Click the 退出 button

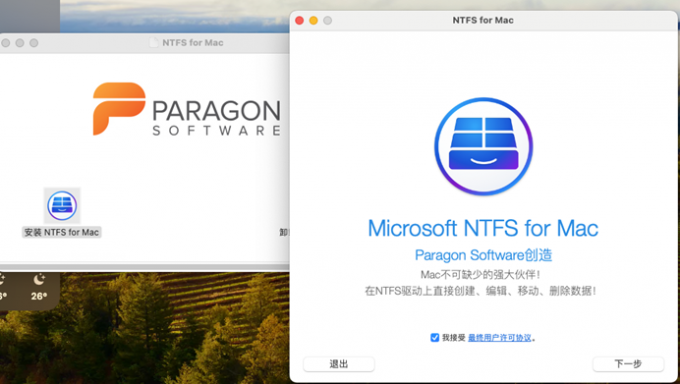pyautogui.click(x=339, y=364)
